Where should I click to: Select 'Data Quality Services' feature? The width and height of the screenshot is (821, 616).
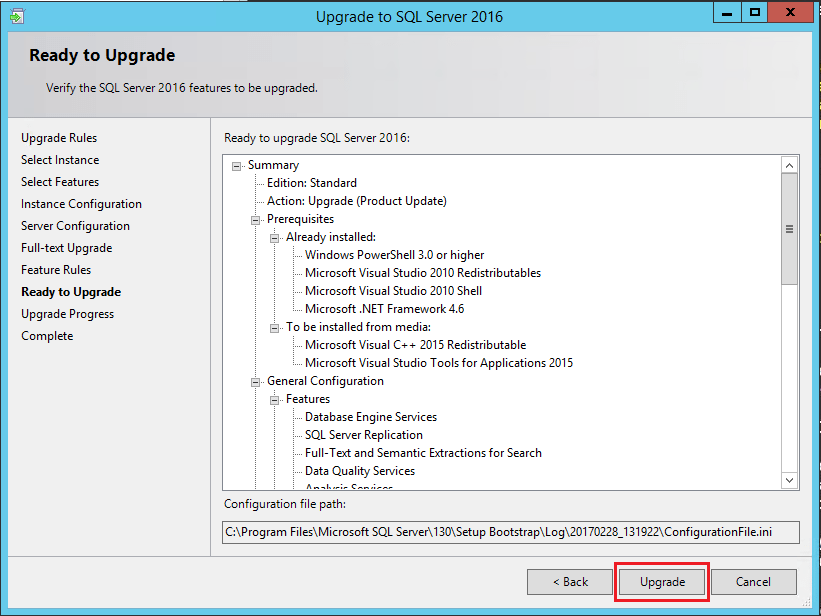tap(360, 471)
